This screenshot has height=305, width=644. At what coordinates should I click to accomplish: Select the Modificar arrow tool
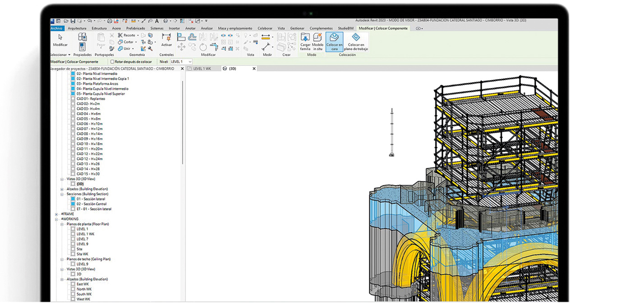[60, 39]
